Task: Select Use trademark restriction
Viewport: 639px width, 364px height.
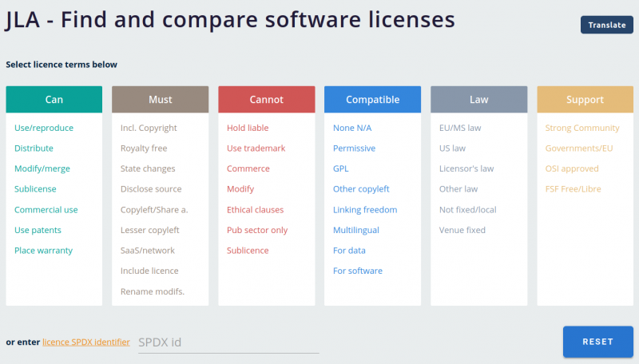Action: [x=256, y=148]
